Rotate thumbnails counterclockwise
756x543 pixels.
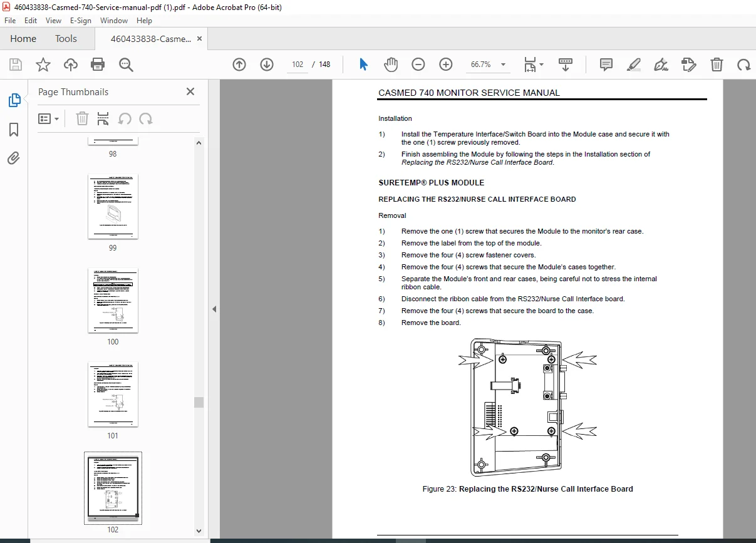125,118
